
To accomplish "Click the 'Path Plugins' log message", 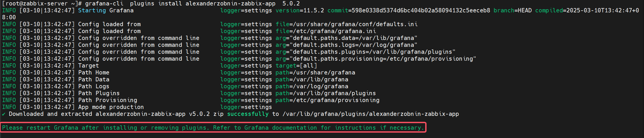I will coord(99,93).
